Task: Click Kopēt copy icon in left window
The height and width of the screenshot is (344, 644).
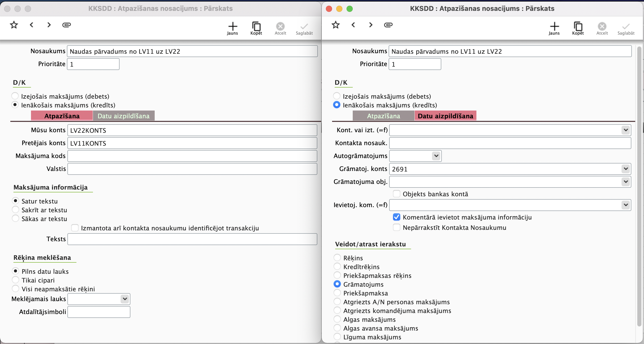Action: (x=256, y=26)
